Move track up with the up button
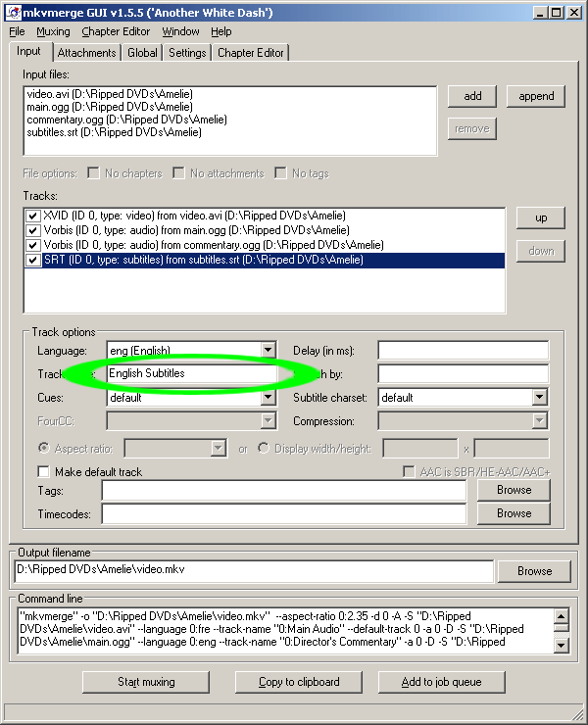Viewport: 588px width, 725px height. tap(541, 217)
